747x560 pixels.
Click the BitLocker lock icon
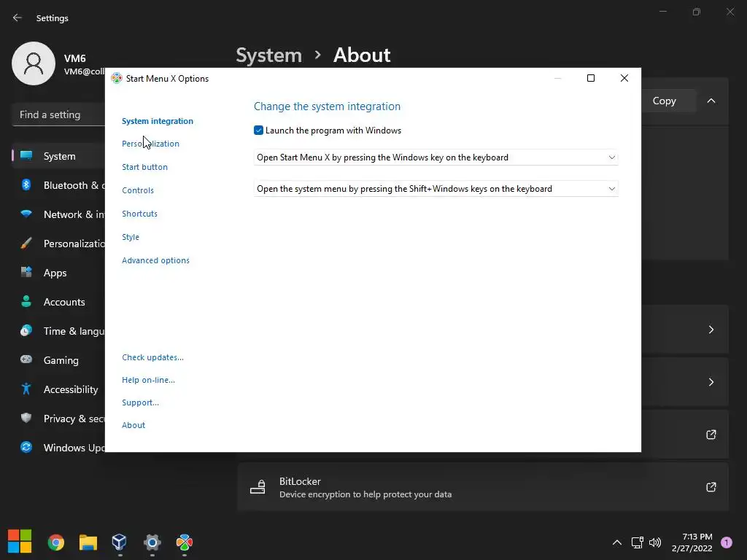pyautogui.click(x=258, y=487)
